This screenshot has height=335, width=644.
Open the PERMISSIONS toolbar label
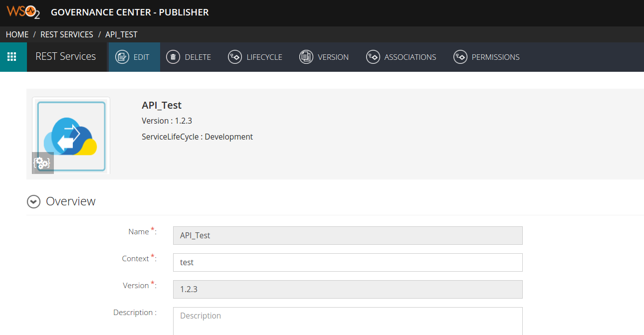tap(496, 57)
